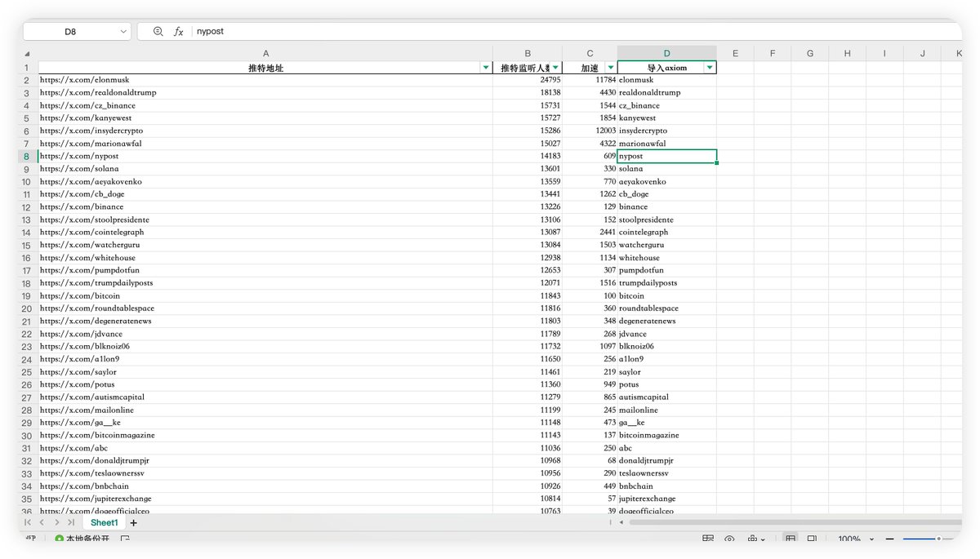Click cell autismcapital in column D
This screenshot has height=559, width=980.
[x=666, y=397]
